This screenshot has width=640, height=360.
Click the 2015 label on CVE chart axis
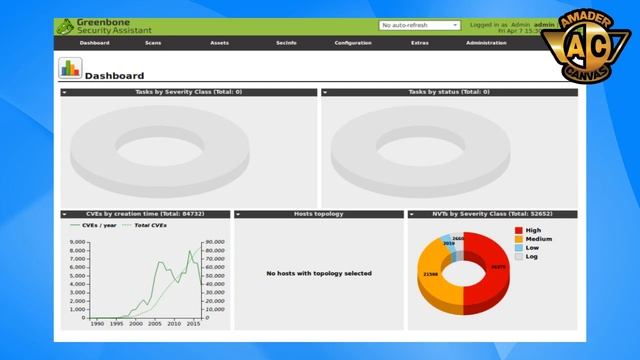tap(193, 324)
